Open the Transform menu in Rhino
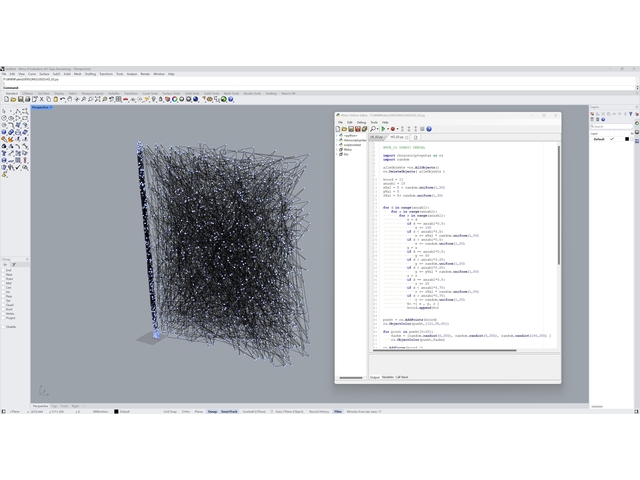Screen dimensions: 640x480 pos(106,74)
